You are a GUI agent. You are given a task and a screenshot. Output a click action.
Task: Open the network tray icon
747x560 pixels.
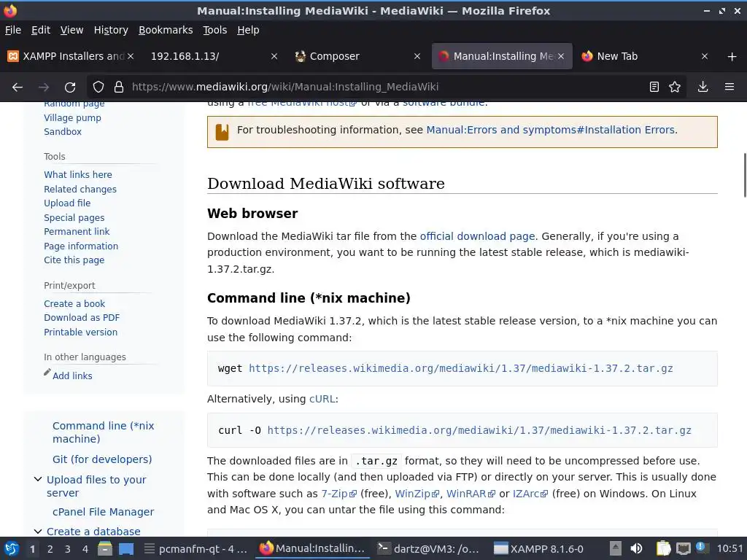point(683,548)
